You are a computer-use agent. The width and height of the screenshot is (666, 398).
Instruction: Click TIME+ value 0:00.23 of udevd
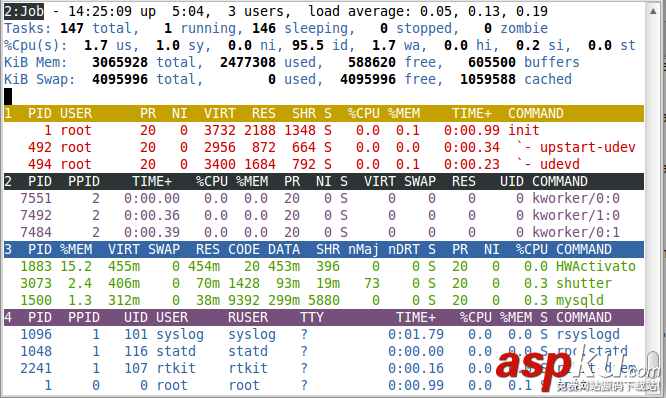[471, 164]
